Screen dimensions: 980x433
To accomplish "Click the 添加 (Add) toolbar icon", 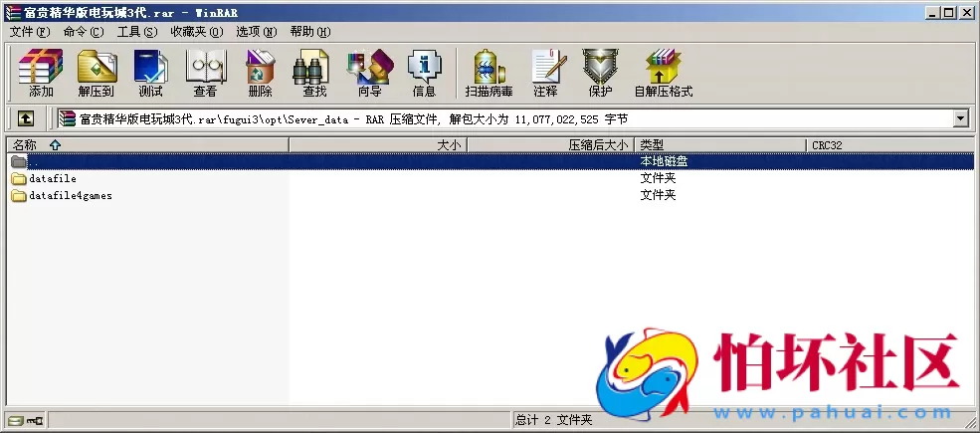I will (41, 74).
